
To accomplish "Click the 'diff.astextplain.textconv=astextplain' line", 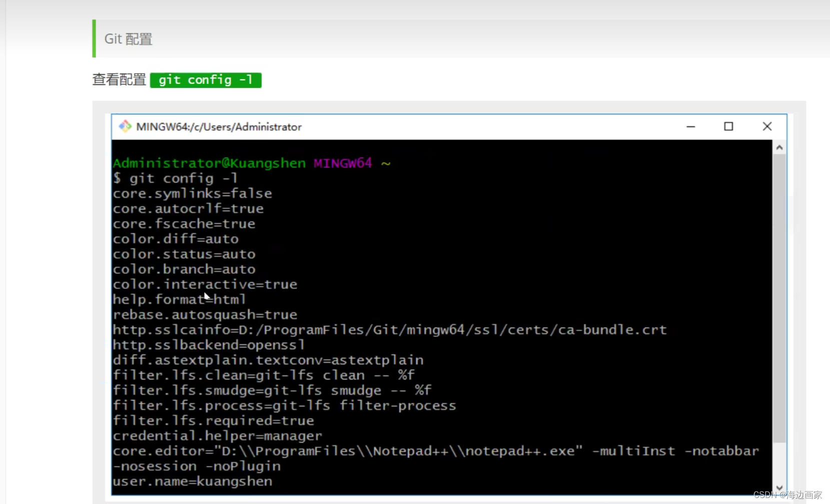I will [x=268, y=360].
